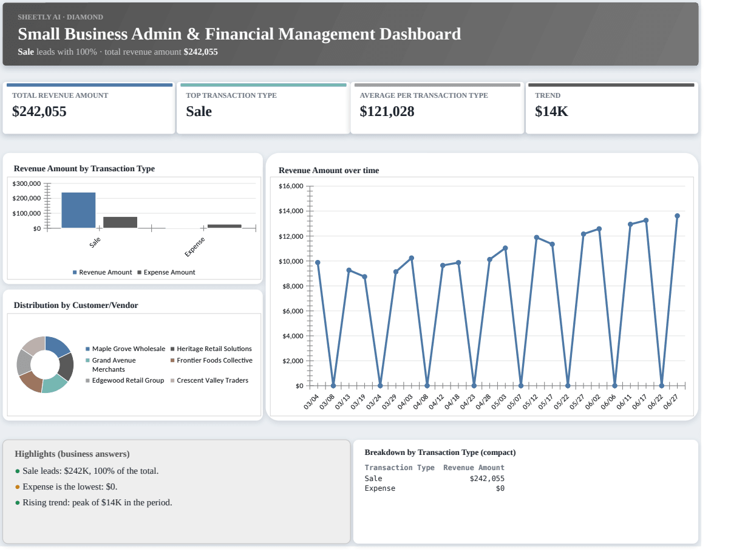Click Revenue Amount legend blue swatch
This screenshot has height=560, width=745.
click(x=75, y=272)
